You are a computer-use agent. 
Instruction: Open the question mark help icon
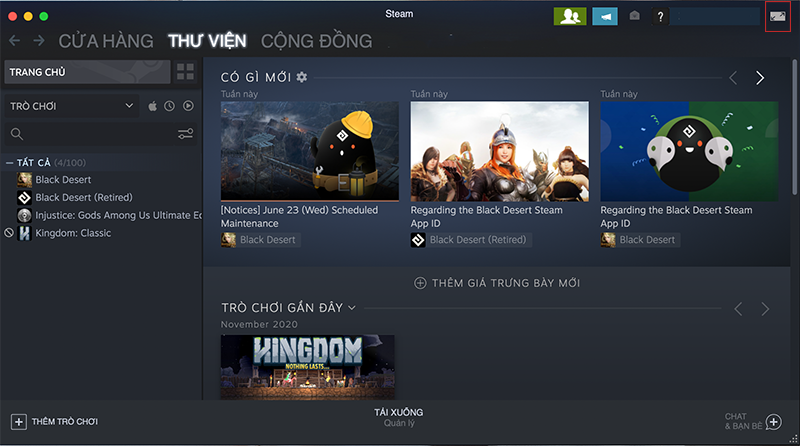point(660,16)
